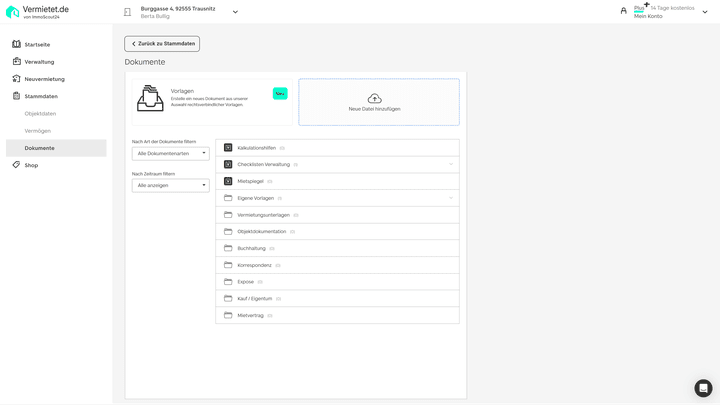
Task: Open the Alle anzeigen time filter dropdown
Action: pyautogui.click(x=171, y=185)
